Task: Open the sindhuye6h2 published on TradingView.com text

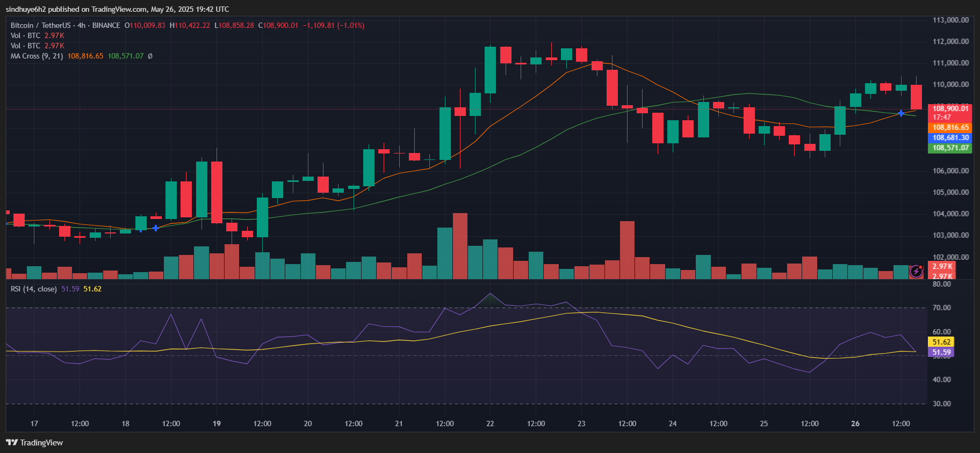Action: pyautogui.click(x=117, y=9)
